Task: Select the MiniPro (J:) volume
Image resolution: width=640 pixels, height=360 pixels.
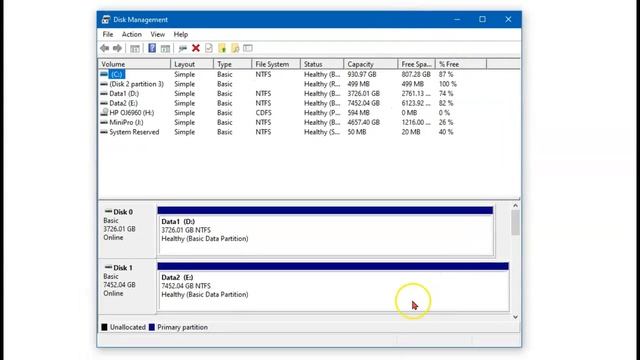Action: 126,122
